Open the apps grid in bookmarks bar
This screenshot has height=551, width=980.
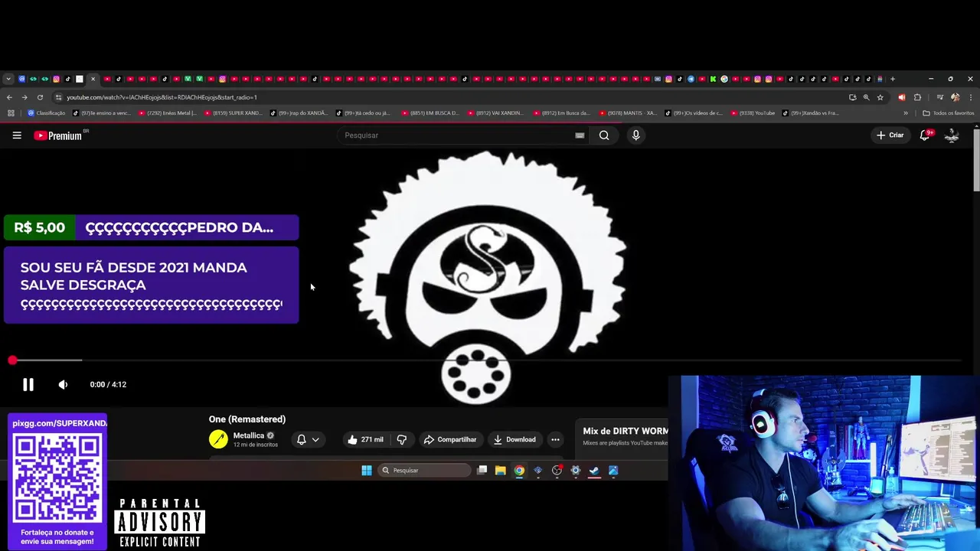click(x=11, y=113)
